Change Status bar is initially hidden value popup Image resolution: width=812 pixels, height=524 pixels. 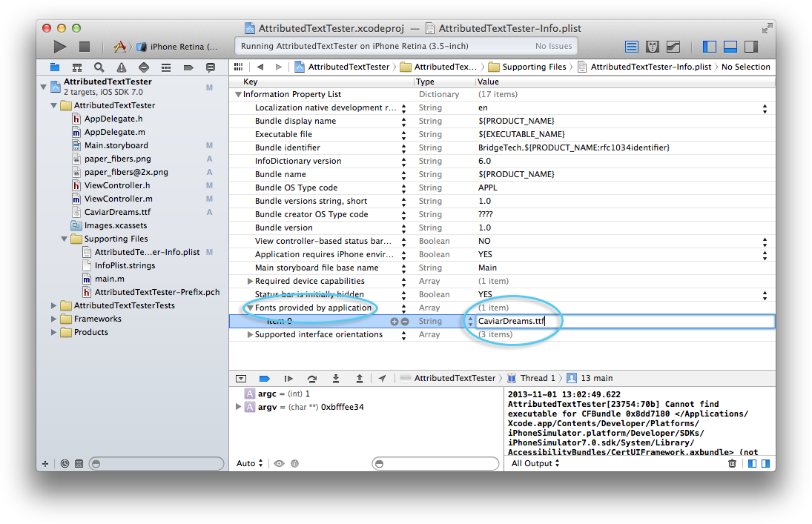[765, 295]
